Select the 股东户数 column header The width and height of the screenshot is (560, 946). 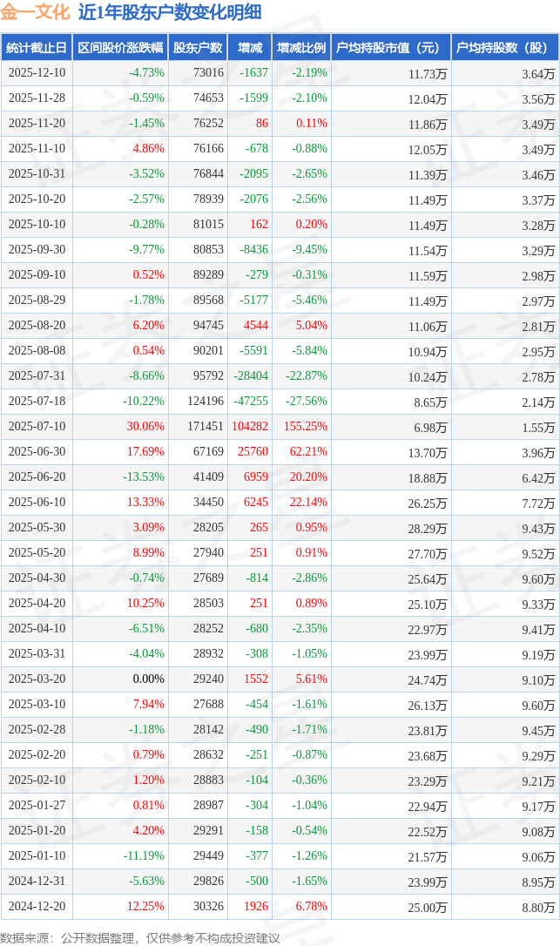click(x=198, y=48)
